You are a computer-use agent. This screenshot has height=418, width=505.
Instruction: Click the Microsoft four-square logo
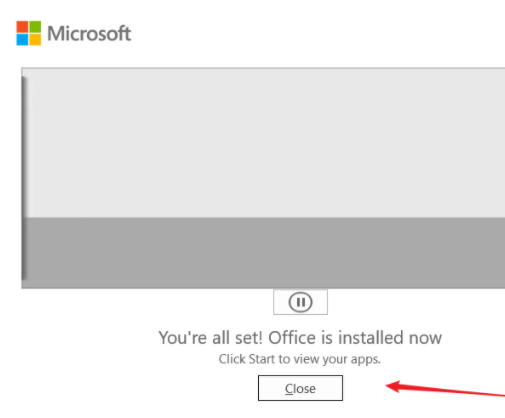(29, 33)
